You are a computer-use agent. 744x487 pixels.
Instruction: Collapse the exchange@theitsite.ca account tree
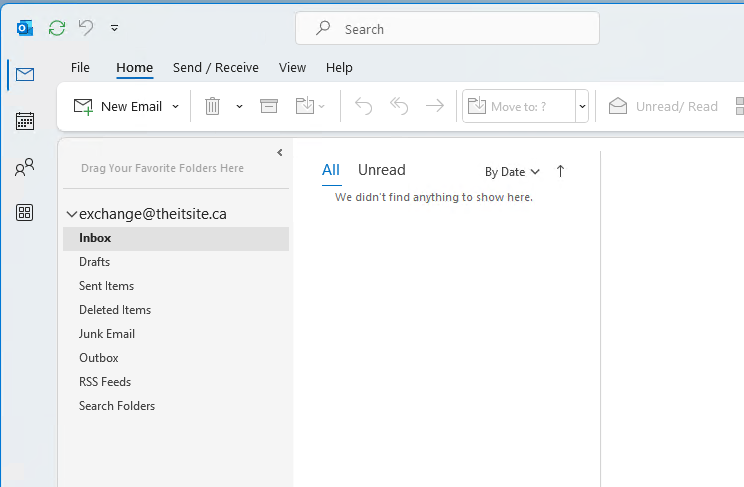(x=72, y=214)
